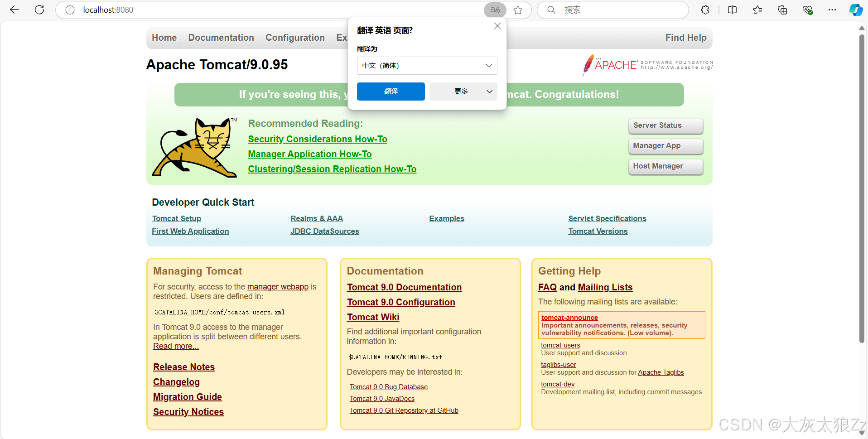Open First Web Application link
The image size is (868, 439).
pyautogui.click(x=190, y=231)
